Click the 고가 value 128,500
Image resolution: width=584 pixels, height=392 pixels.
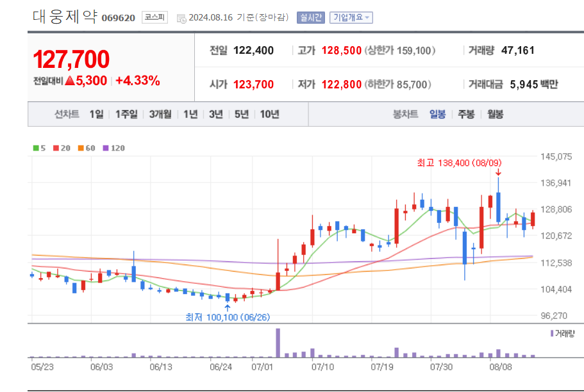pyautogui.click(x=342, y=50)
